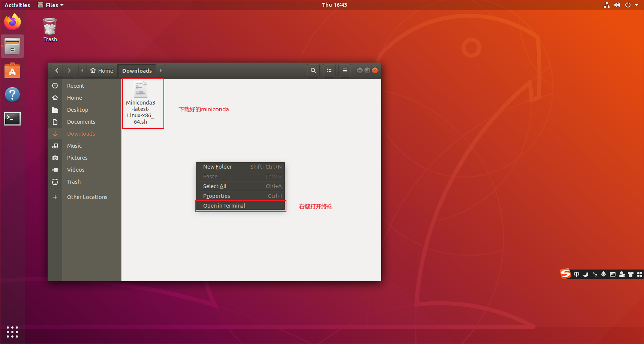The image size is (644, 344).
Task: Close the Files window
Action: (375, 70)
